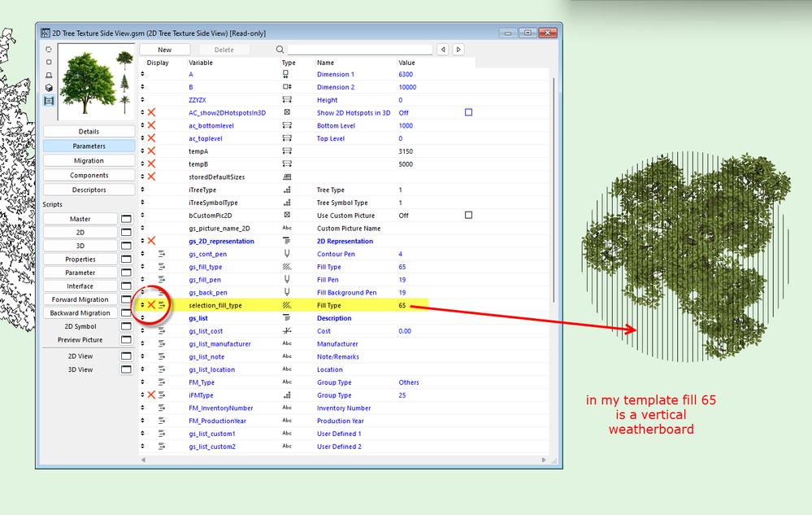The image size is (812, 515).
Task: Open 3D script in separate window icon
Action: 126,246
